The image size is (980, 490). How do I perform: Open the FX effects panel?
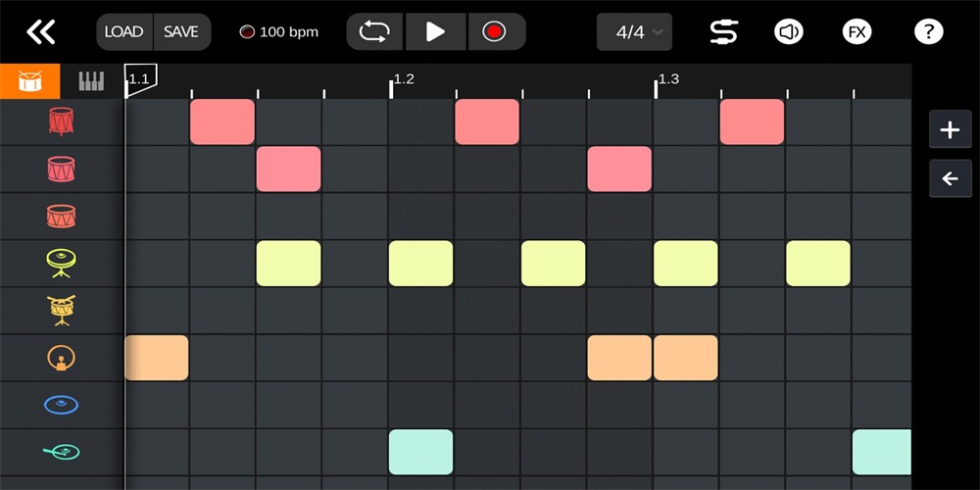pos(857,31)
